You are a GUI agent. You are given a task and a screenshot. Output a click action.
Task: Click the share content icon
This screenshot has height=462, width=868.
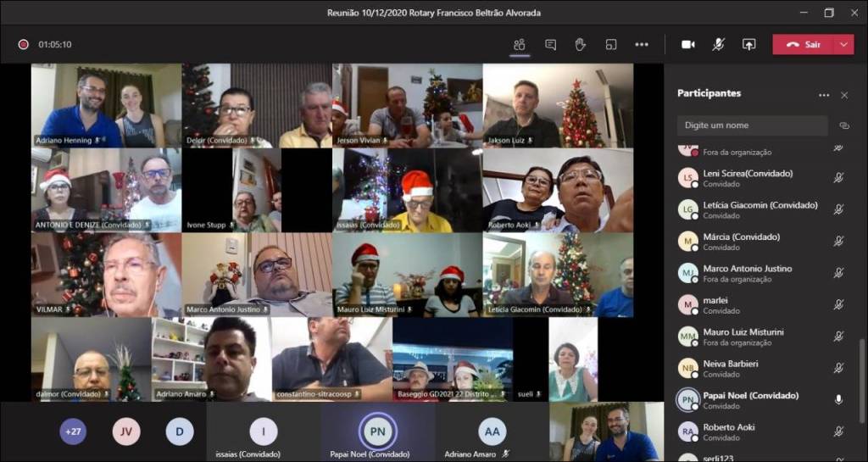coord(748,44)
